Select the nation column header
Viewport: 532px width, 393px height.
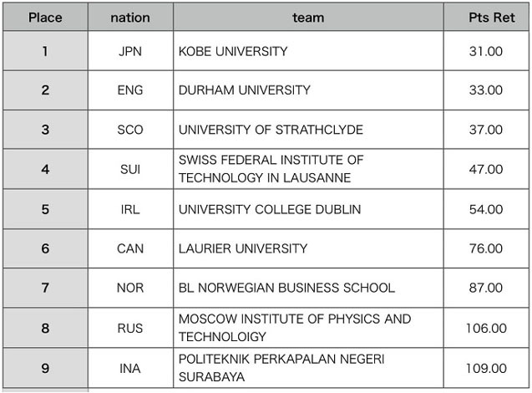[130, 18]
